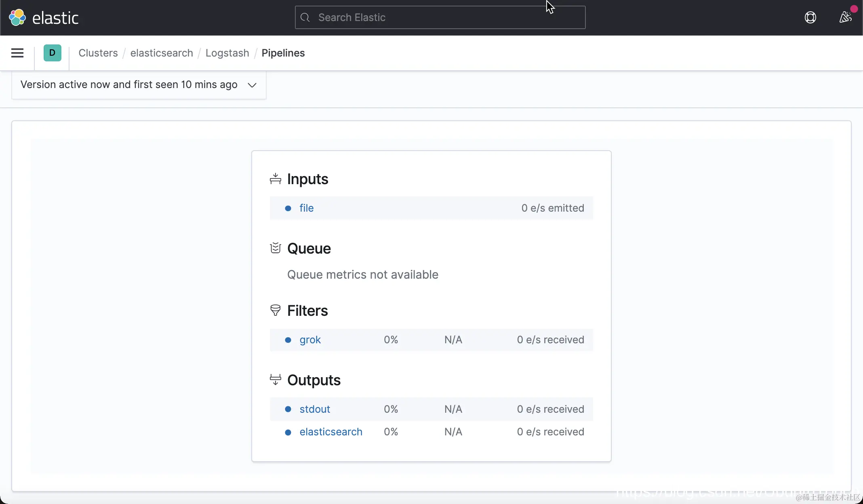This screenshot has height=504, width=863.
Task: Open the hamburger navigation menu
Action: click(17, 53)
